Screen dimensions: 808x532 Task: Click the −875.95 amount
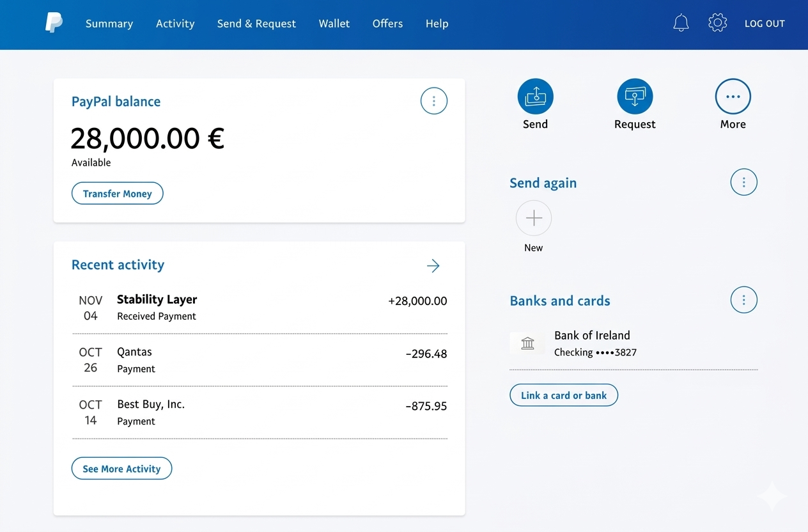coord(426,406)
